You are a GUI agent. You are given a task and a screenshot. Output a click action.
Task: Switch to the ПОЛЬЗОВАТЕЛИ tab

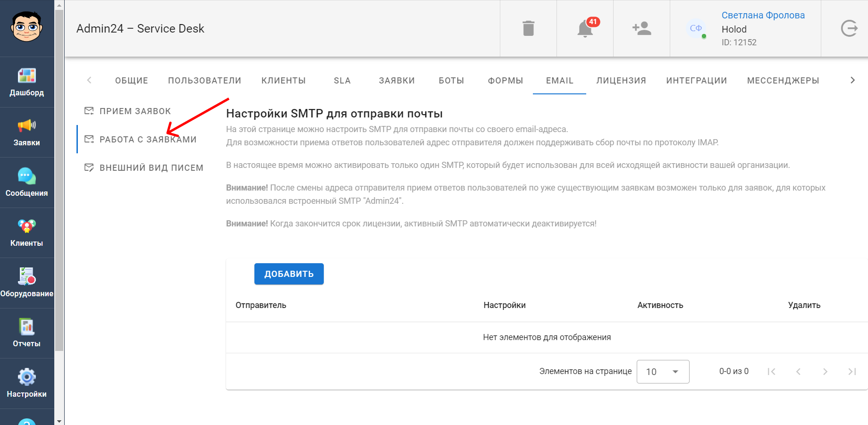pyautogui.click(x=204, y=81)
